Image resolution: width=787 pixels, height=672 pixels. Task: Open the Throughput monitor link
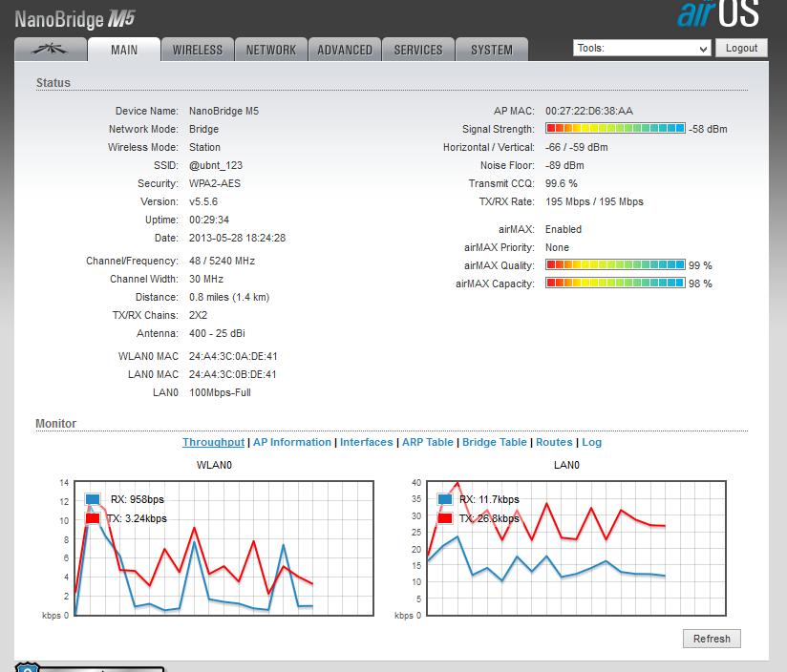pos(213,442)
